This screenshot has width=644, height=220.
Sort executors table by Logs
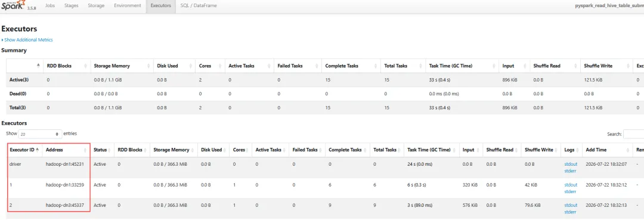coord(572,150)
